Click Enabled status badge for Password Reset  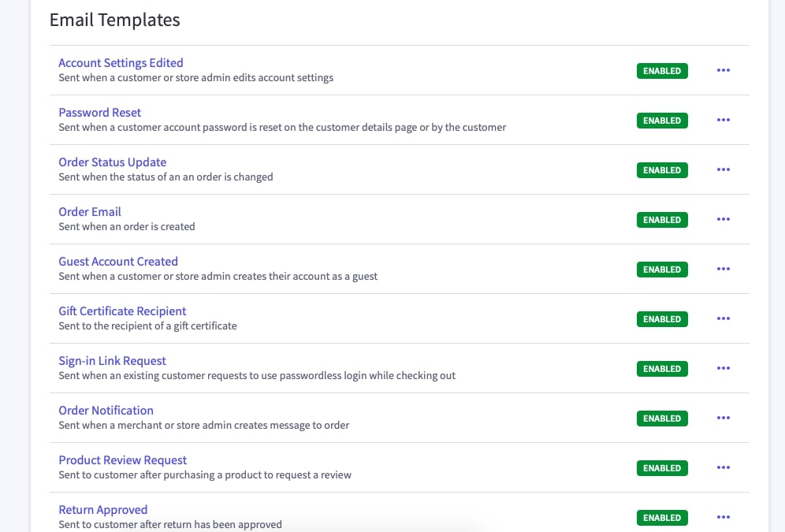[661, 121]
